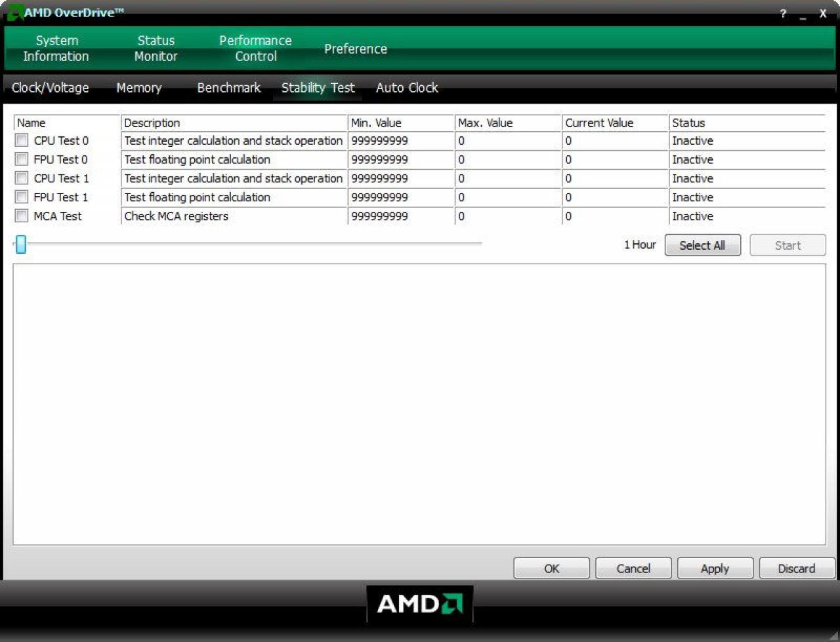Select the Stability Test sub-tab

point(318,88)
